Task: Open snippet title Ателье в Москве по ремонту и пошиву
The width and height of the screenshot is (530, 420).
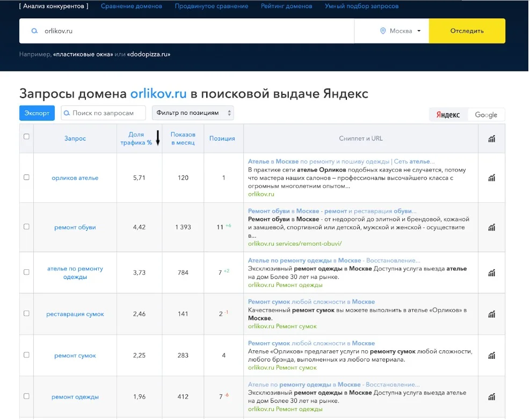Action: (x=342, y=161)
